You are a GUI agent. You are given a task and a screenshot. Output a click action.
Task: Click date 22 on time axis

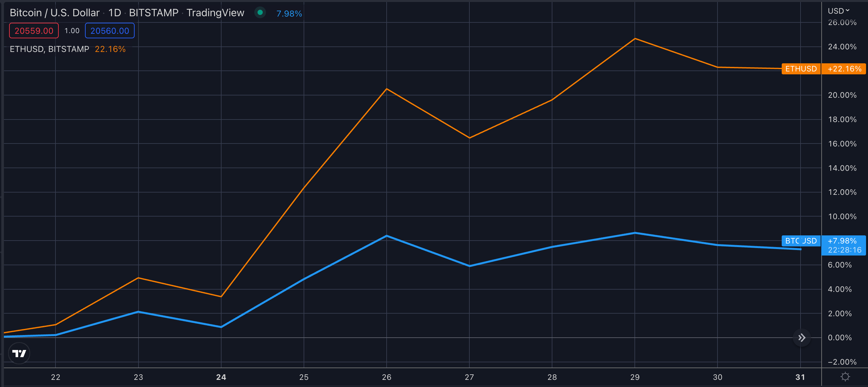pyautogui.click(x=55, y=377)
